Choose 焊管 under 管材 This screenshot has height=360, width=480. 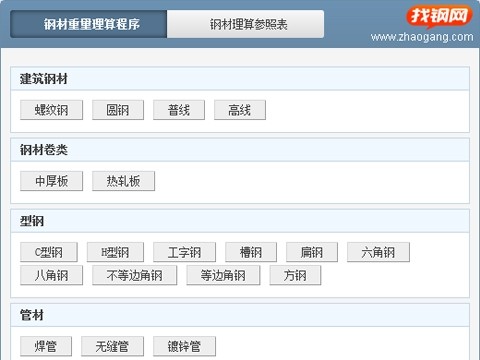click(46, 346)
